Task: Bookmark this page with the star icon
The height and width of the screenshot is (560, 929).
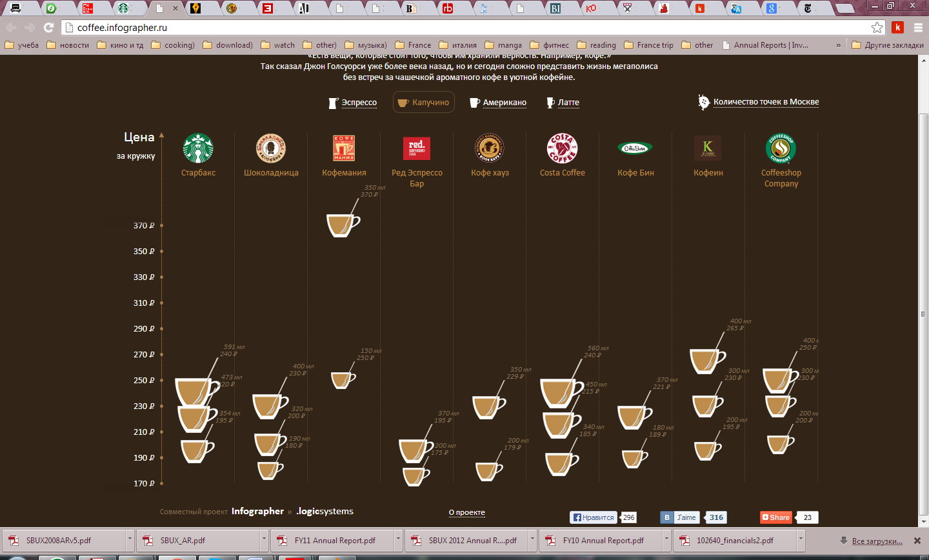Action: [877, 28]
